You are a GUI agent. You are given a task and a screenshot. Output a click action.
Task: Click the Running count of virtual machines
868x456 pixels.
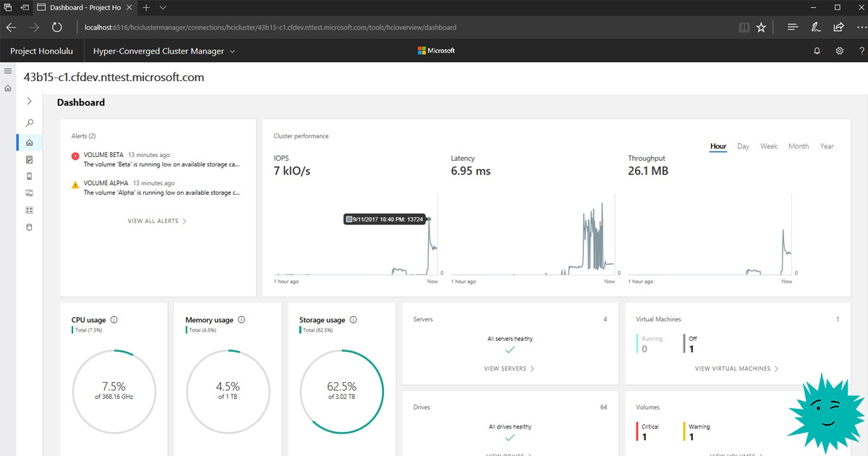pos(644,349)
